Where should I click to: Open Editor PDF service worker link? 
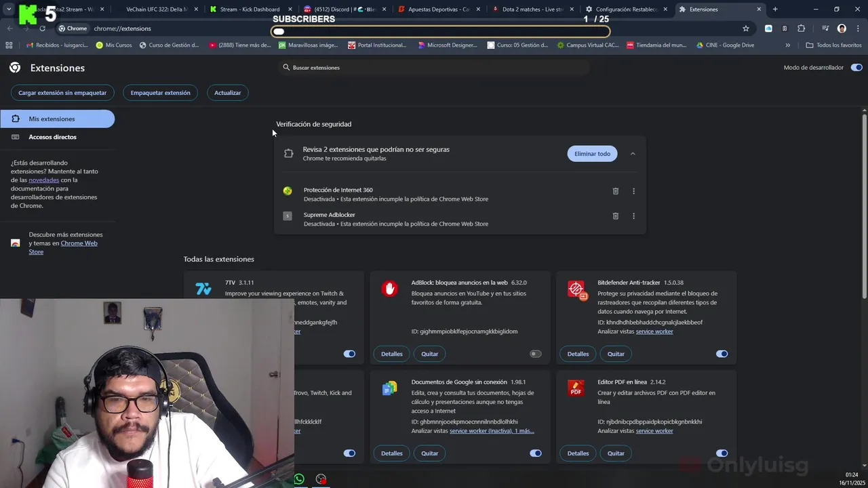pyautogui.click(x=654, y=431)
